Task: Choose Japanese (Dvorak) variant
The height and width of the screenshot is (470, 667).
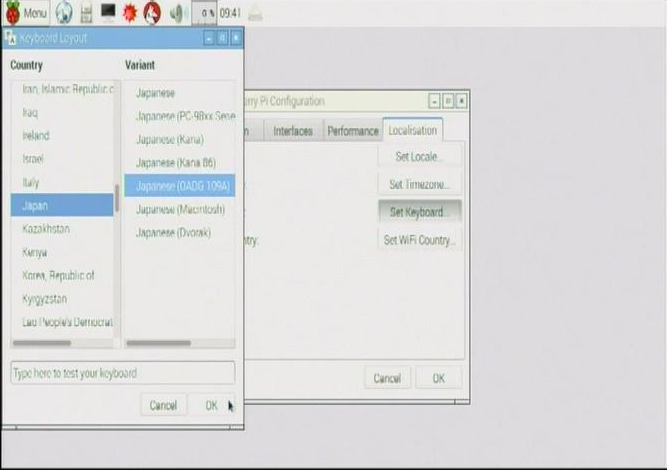Action: [x=180, y=233]
